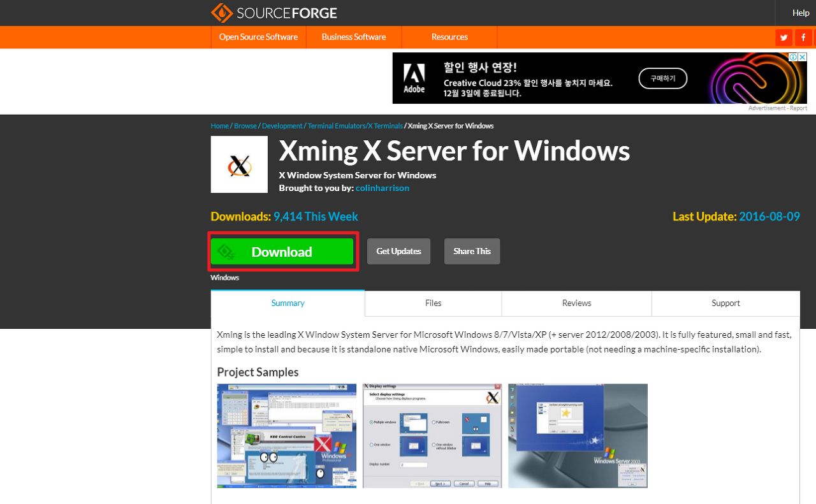The height and width of the screenshot is (504, 816).
Task: Go to Terminal Emulators/X Terminals breadcrumb
Action: 355,126
